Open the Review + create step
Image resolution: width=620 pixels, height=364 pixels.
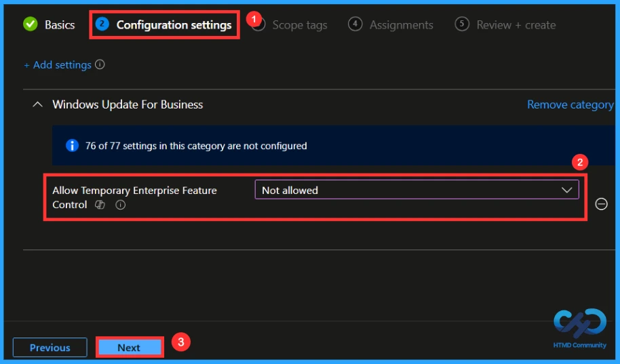[x=505, y=25]
